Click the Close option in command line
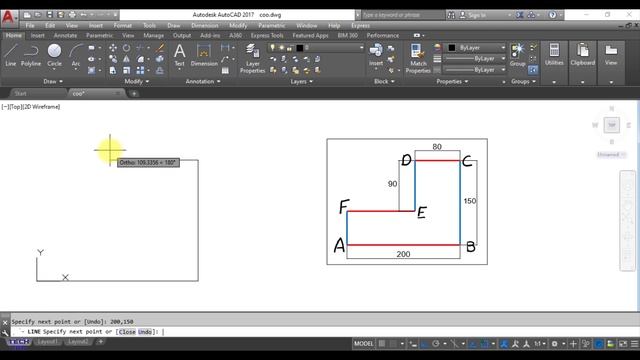The image size is (640, 360). (127, 332)
